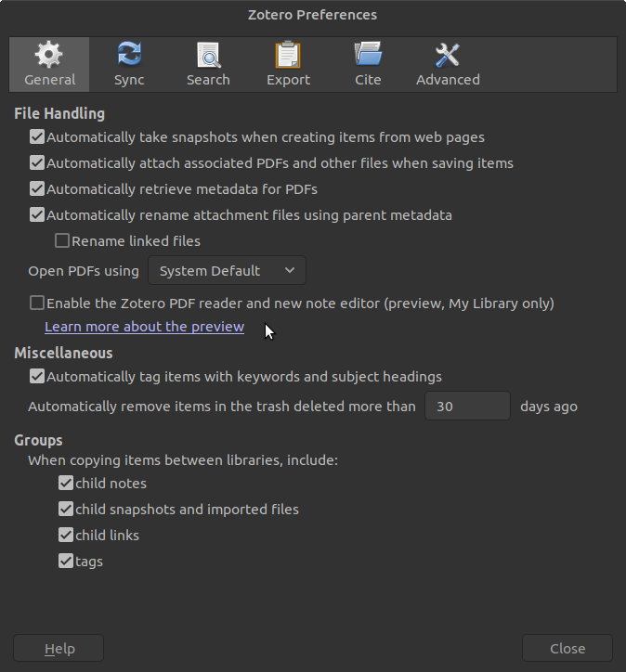
Task: Open the Cite preferences folder icon
Action: [368, 54]
